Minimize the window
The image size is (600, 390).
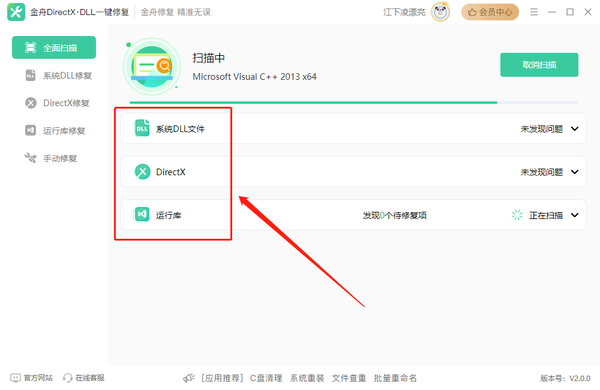(x=552, y=12)
